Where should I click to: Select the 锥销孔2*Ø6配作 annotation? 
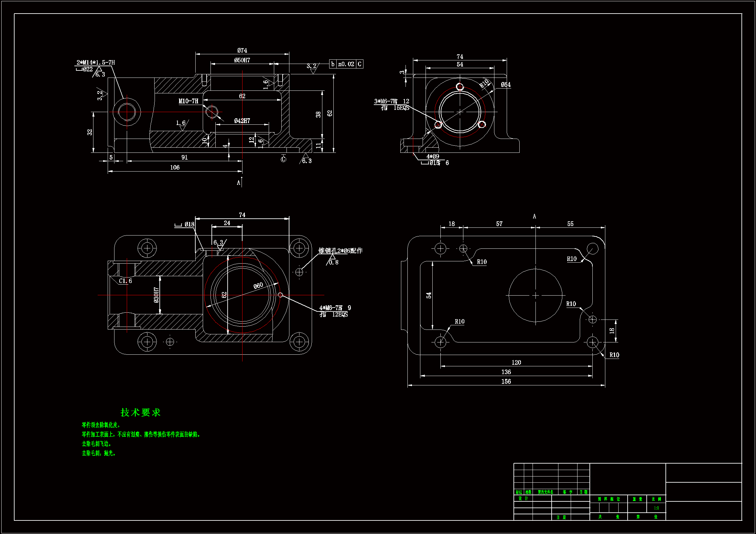[x=340, y=251]
